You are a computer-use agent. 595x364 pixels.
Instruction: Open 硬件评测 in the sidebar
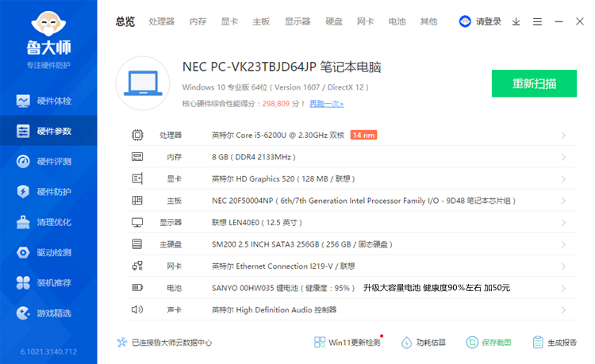click(x=48, y=162)
